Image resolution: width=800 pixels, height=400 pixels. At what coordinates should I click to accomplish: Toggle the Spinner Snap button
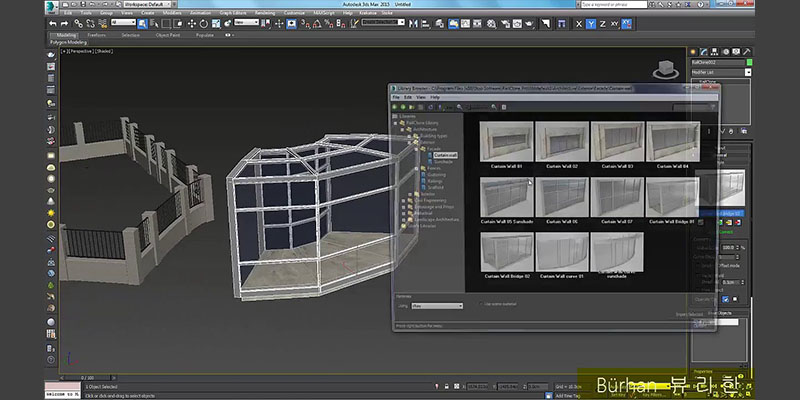point(341,23)
